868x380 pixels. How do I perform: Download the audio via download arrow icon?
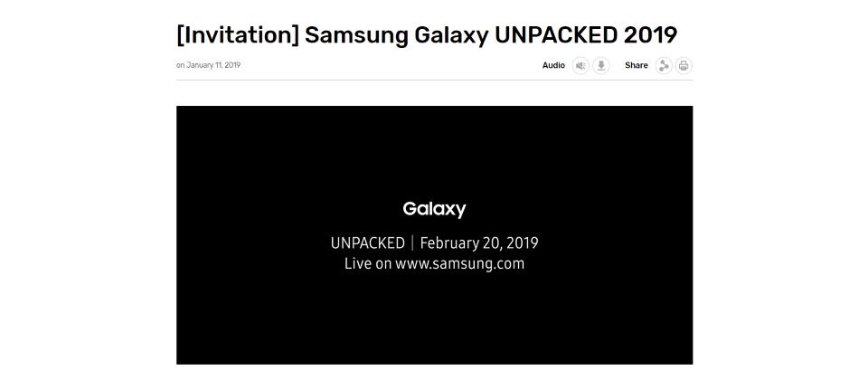601,65
